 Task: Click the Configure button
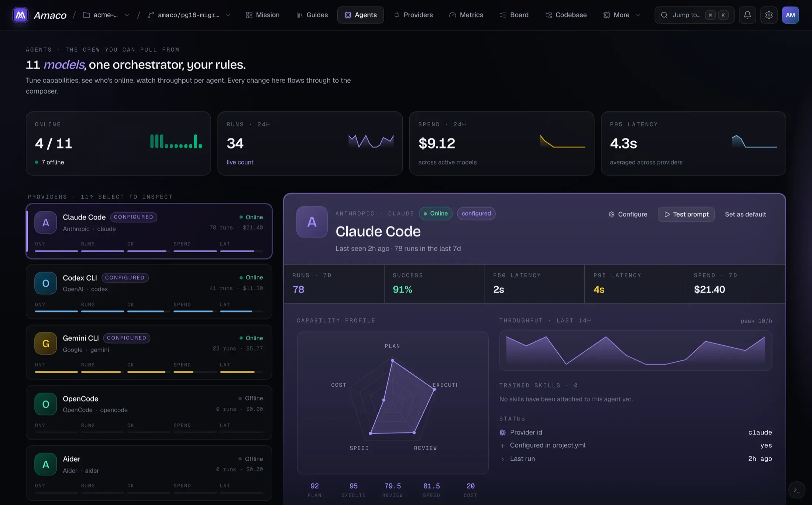coord(628,214)
